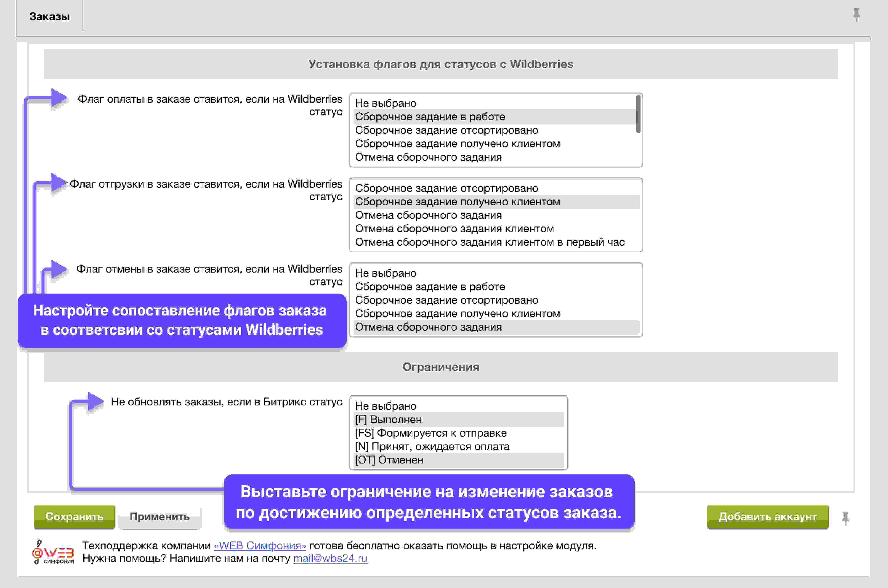Select 'Не выбрано' in Битрикс status list
This screenshot has height=588, width=888.
[x=459, y=406]
